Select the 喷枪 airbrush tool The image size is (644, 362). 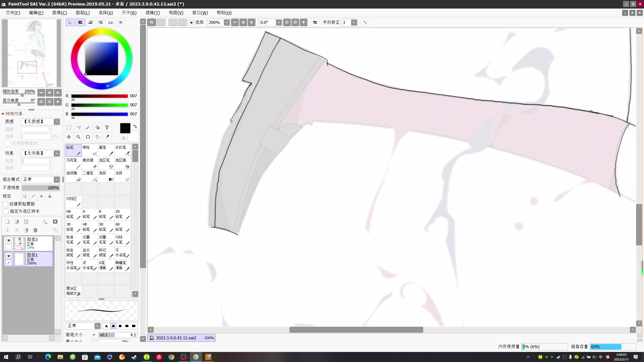[90, 150]
